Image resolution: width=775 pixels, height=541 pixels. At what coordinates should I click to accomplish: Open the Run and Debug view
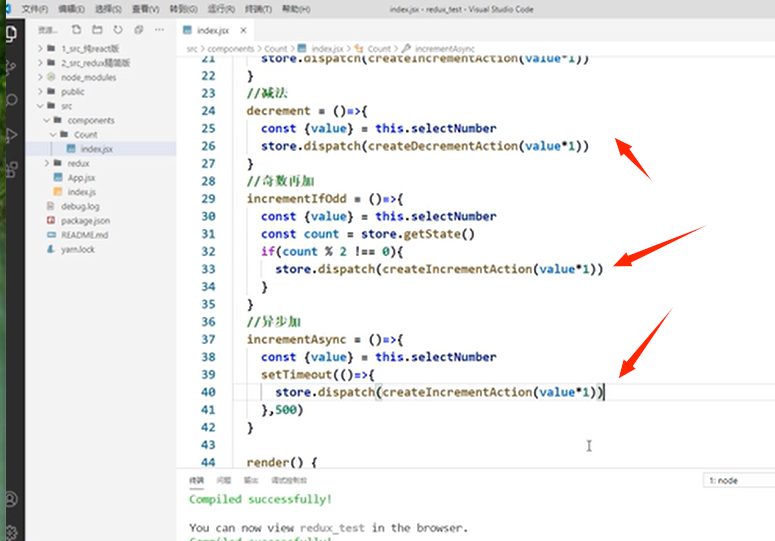[x=12, y=135]
